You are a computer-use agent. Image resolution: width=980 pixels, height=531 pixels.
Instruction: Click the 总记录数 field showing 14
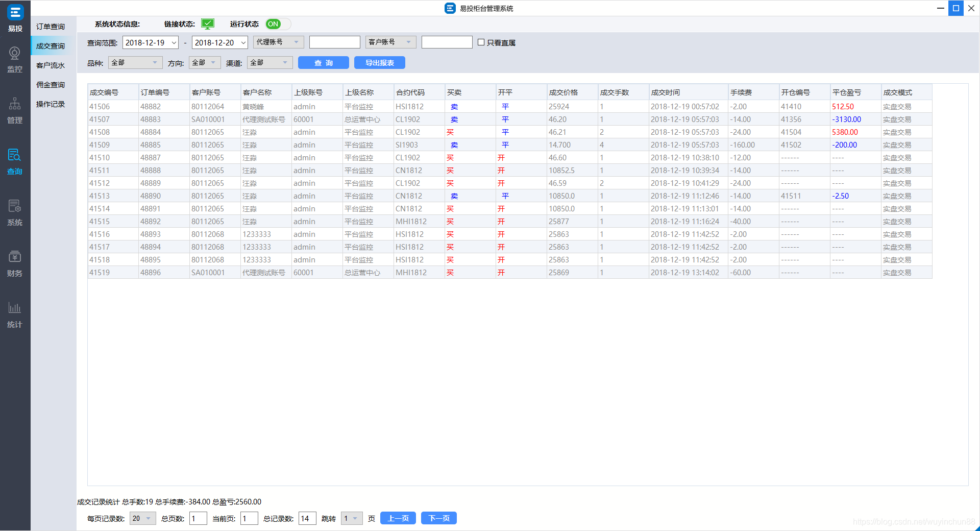(307, 518)
